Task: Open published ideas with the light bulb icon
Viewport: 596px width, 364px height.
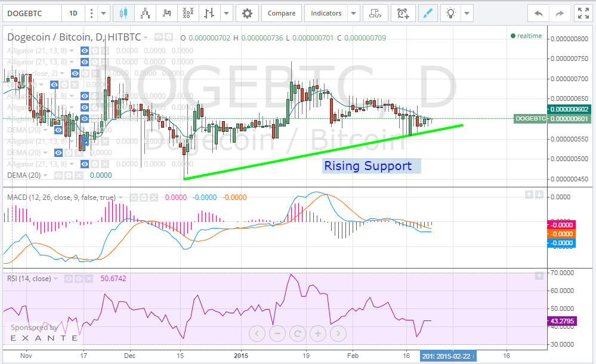Action: [451, 13]
